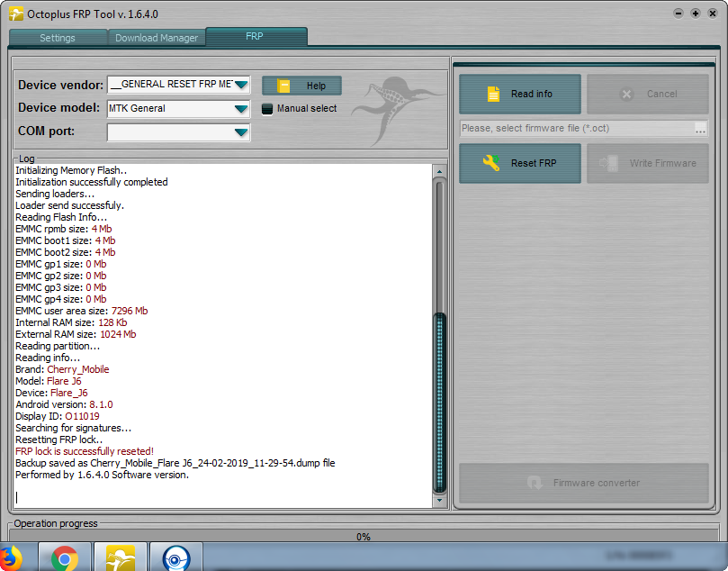This screenshot has width=728, height=571.
Task: Close the Octoplus FRP Tool window
Action: click(713, 14)
